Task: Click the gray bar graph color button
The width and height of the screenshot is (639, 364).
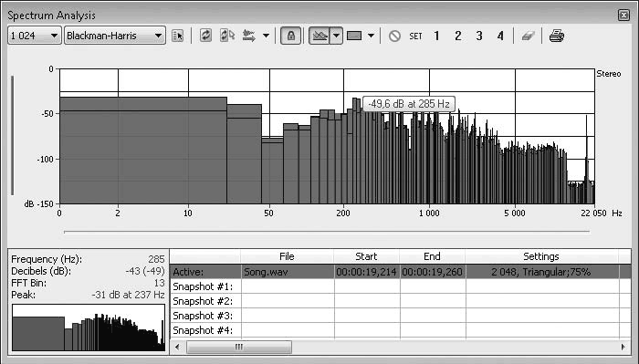Action: [354, 36]
